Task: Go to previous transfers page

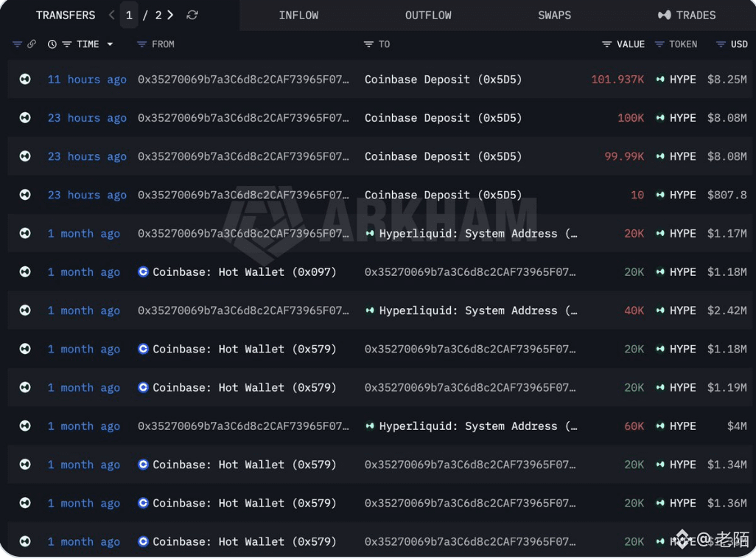Action: coord(112,15)
